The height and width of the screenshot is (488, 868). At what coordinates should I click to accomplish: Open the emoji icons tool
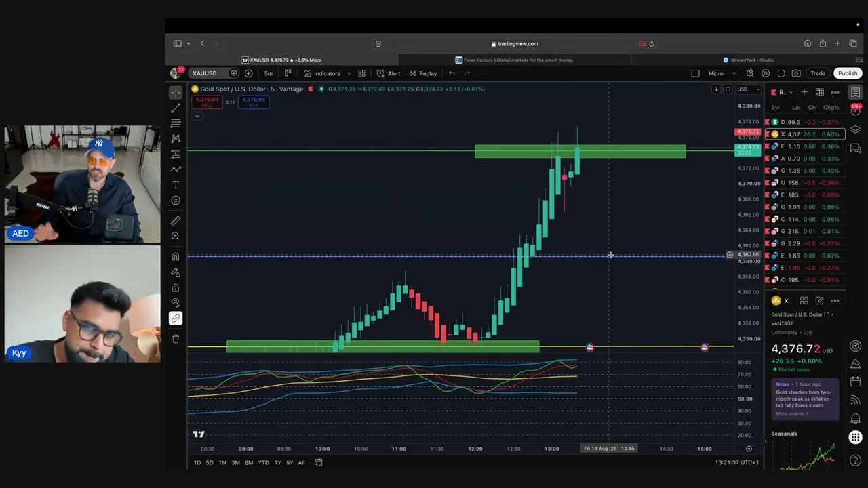176,201
